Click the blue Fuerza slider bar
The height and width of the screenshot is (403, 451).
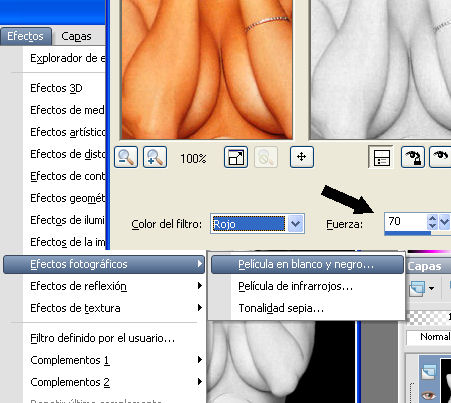click(407, 233)
